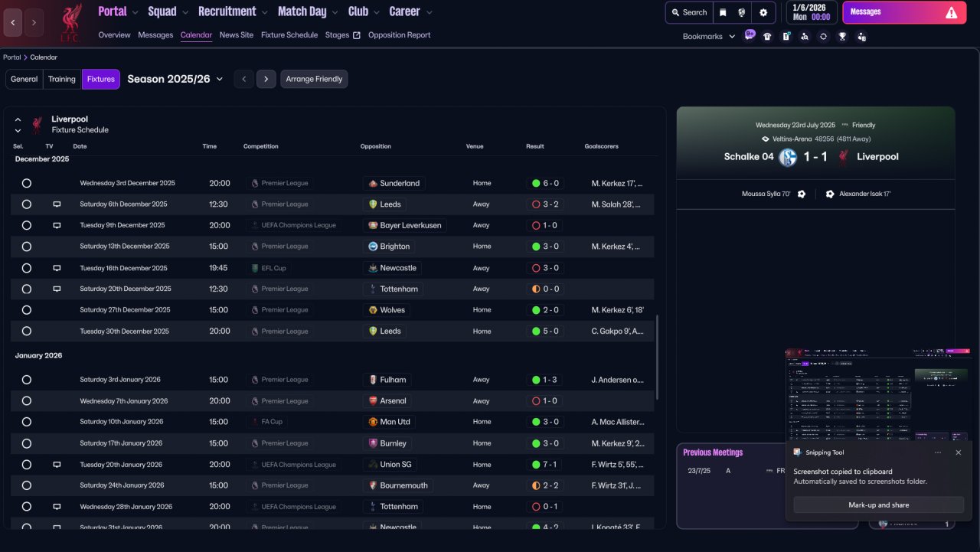Open the Season 2025/26 dropdown
The width and height of the screenshot is (980, 552).
point(175,79)
